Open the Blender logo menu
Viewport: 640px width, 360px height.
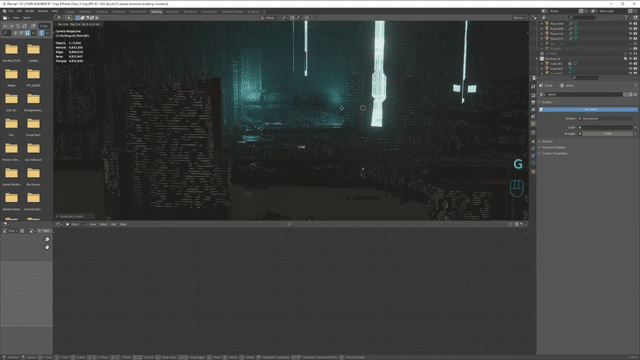pos(4,11)
